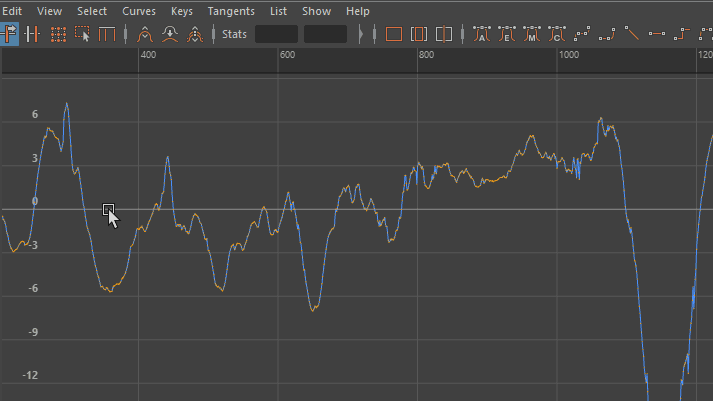This screenshot has width=713, height=401.
Task: Expand the Show menu
Action: [316, 11]
